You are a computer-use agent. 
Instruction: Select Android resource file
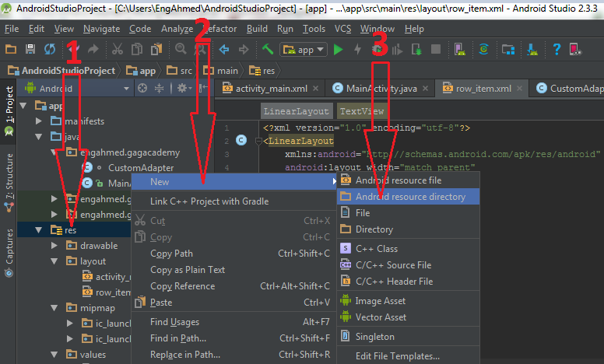point(409,180)
